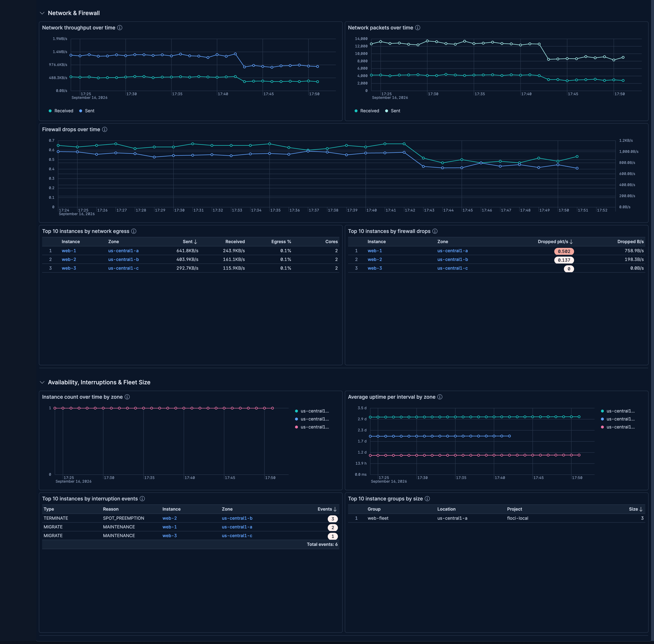The height and width of the screenshot is (644, 654).
Task: Click the 641.8KB/s sent value
Action: (x=187, y=251)
